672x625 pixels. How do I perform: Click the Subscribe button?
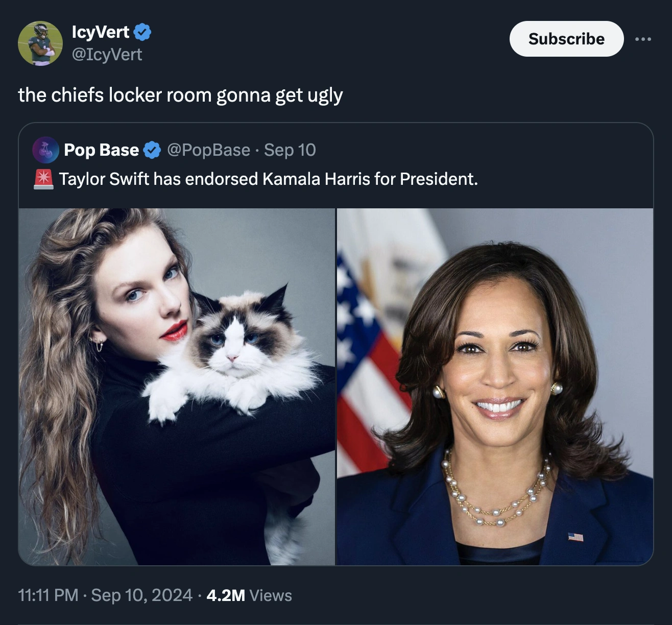point(566,38)
